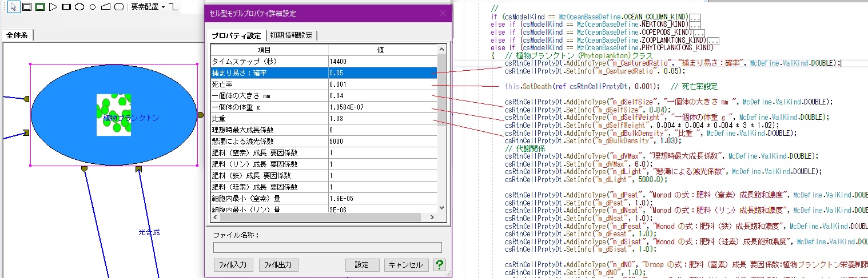The image size is (868, 278).
Task: Switch to the 初期情報設定 tab
Action: click(x=292, y=35)
